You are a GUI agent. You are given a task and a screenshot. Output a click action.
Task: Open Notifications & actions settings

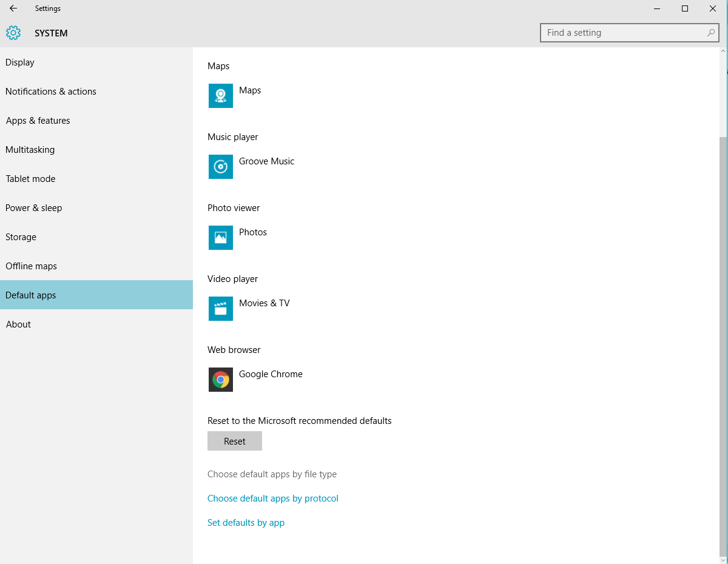[x=50, y=91]
